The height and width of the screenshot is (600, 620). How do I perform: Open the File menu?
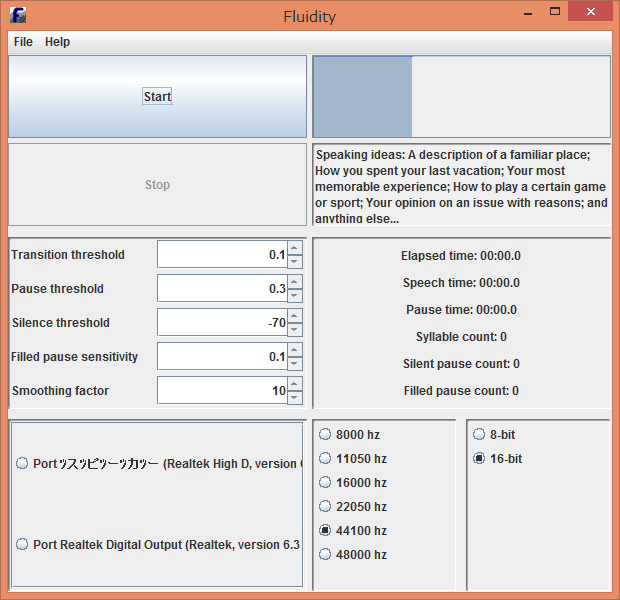(x=23, y=42)
